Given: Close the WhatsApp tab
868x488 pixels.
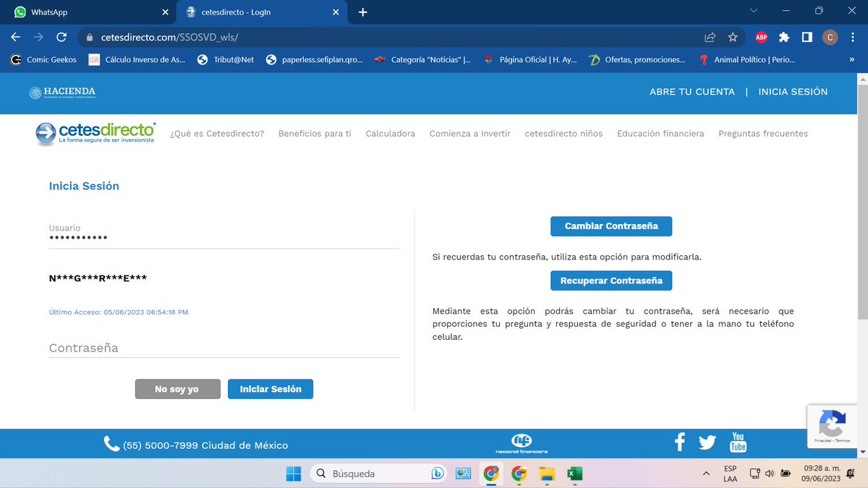Looking at the screenshot, I should [x=165, y=12].
